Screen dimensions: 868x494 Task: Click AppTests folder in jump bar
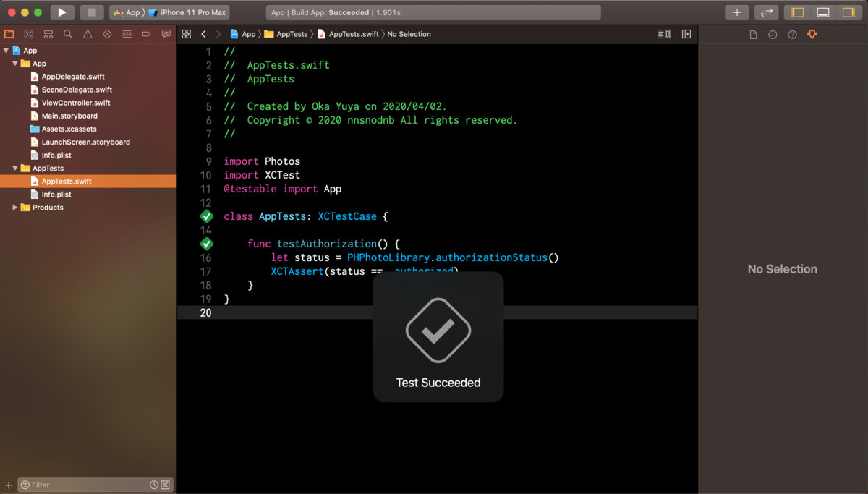coord(286,34)
